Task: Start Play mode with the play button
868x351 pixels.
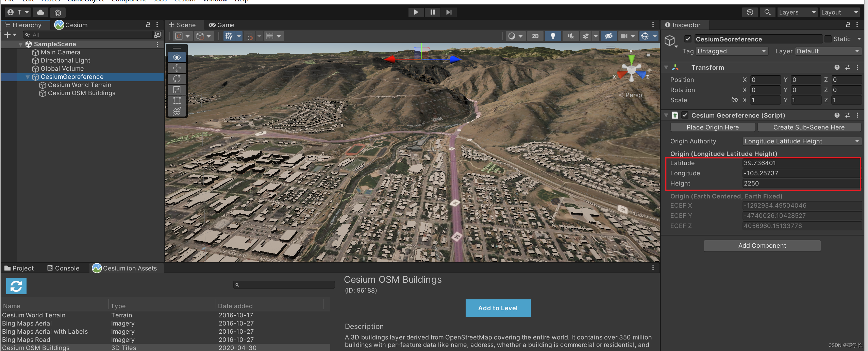Action: [x=416, y=12]
